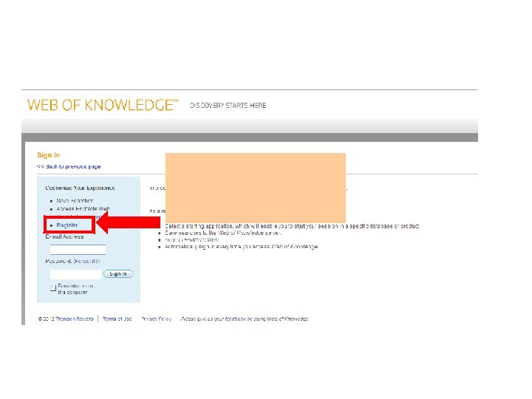Click 'Select a starting application' bullet text
532x399 pixels.
pos(292,226)
